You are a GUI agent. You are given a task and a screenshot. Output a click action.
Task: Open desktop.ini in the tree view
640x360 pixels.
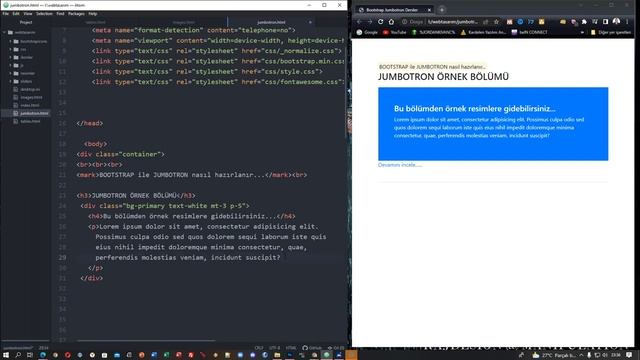point(30,89)
